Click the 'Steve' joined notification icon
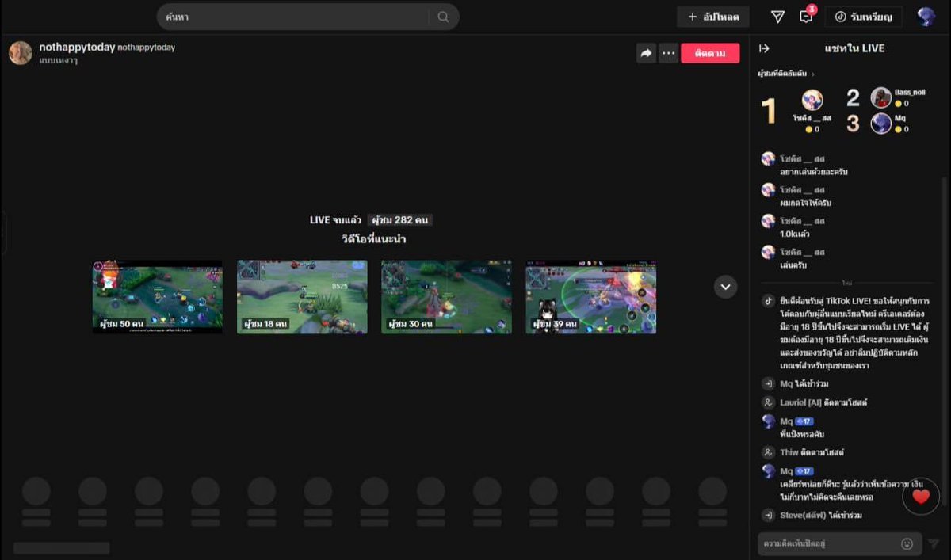This screenshot has width=951, height=560. (x=768, y=516)
